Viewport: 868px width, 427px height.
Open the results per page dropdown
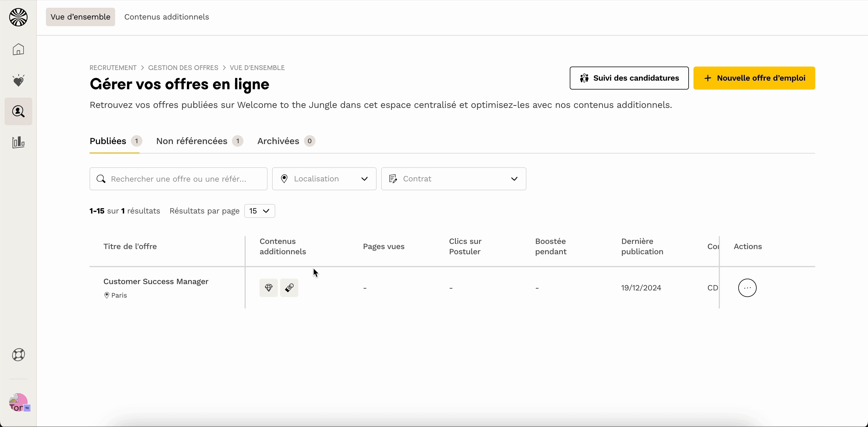259,211
